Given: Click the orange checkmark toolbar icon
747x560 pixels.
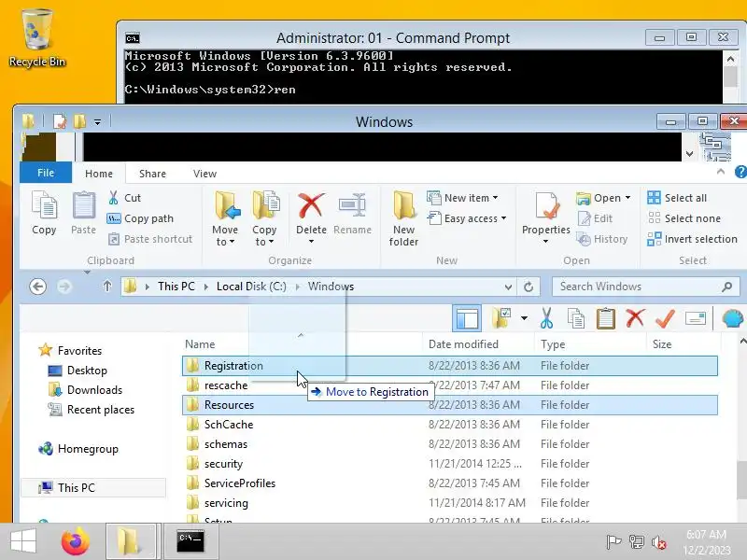Looking at the screenshot, I should 665,318.
